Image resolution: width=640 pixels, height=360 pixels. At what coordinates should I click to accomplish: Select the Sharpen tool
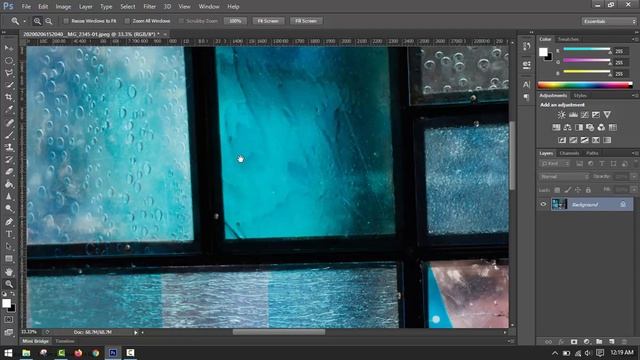[9, 196]
